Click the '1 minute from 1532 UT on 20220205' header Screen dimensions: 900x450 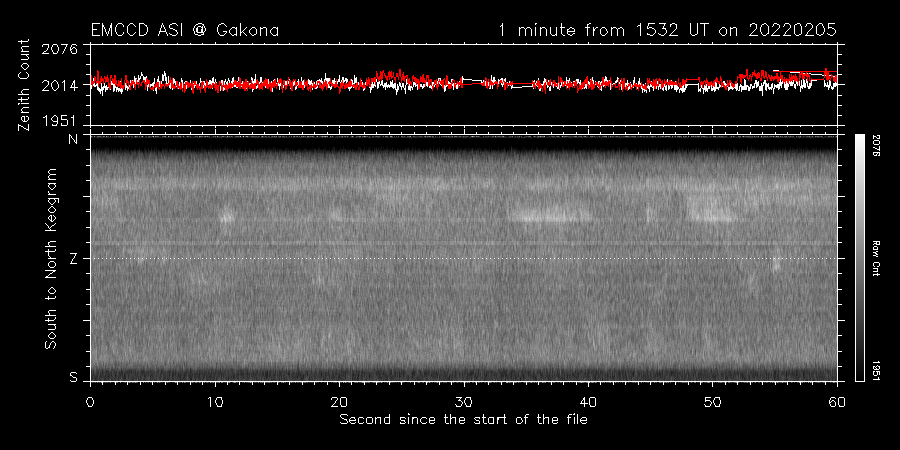[666, 30]
